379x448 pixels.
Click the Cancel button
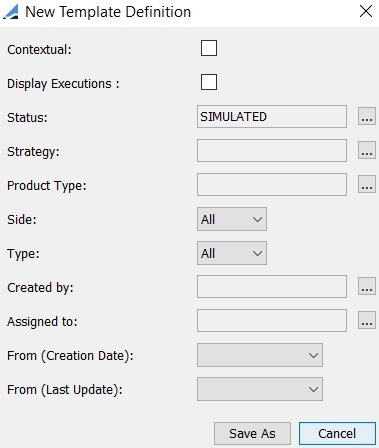pyautogui.click(x=337, y=434)
